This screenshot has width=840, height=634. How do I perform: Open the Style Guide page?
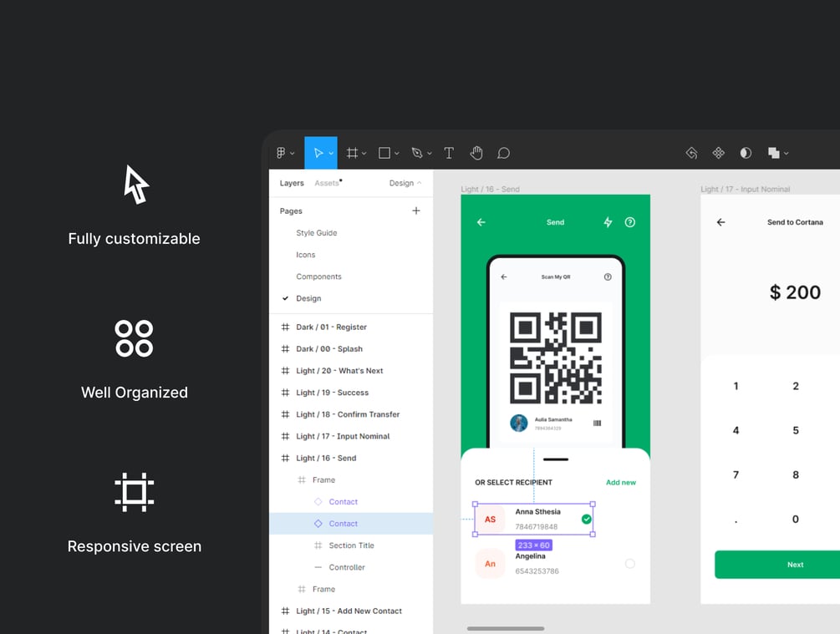(317, 233)
